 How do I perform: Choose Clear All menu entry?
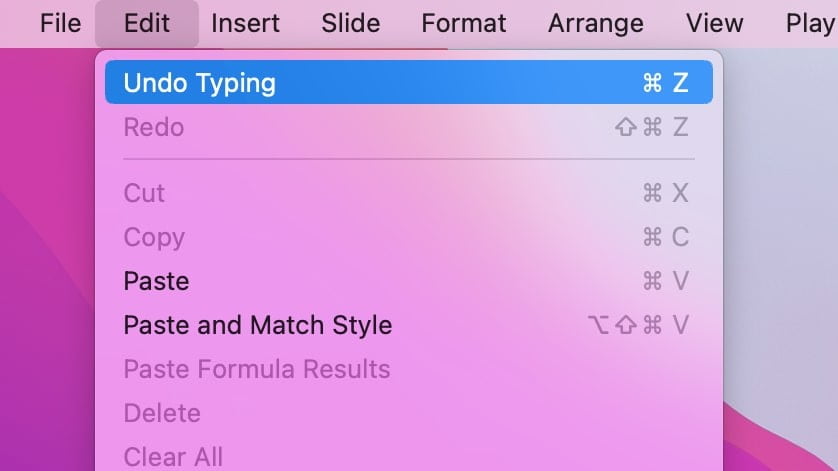click(409, 457)
